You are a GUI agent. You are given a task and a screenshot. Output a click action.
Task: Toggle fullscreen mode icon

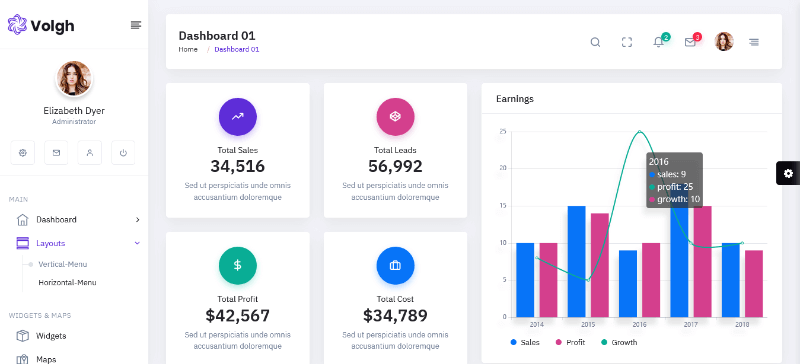tap(627, 42)
